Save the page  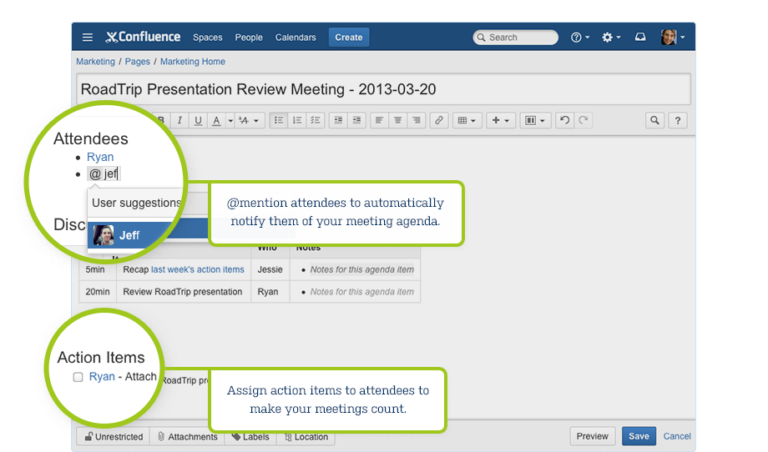[x=639, y=436]
